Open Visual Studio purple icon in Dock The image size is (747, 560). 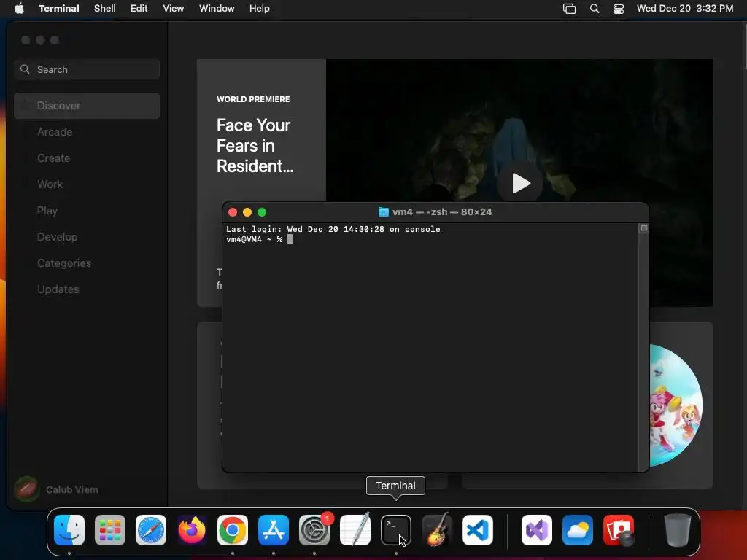(x=537, y=530)
